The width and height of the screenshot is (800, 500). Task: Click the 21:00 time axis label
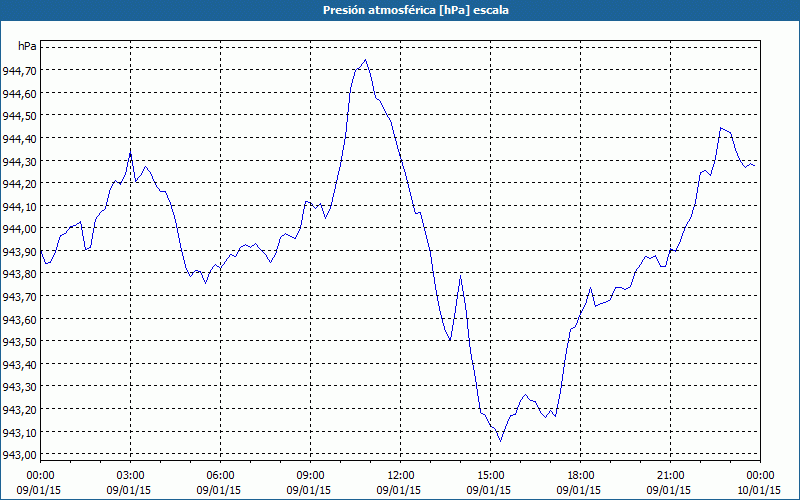point(670,476)
